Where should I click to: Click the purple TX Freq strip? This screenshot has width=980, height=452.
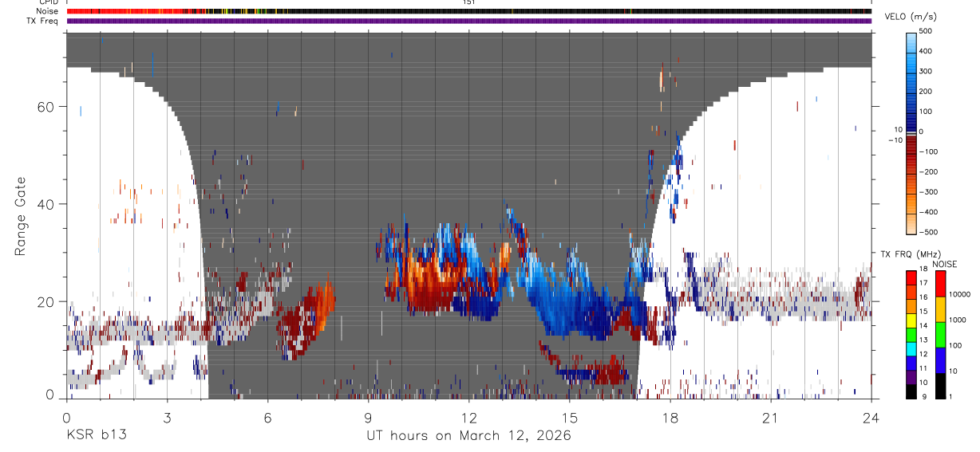click(469, 21)
